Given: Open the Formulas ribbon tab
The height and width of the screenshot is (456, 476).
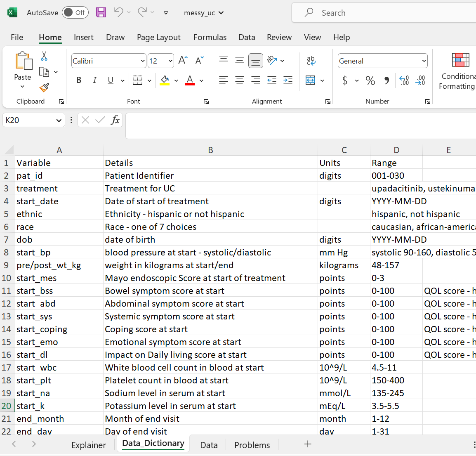Looking at the screenshot, I should coord(210,37).
